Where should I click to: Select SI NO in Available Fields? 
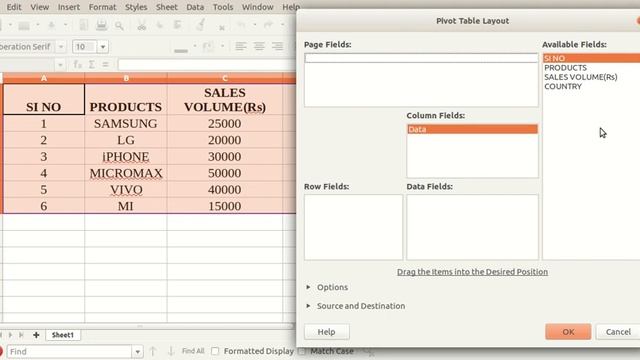(x=591, y=58)
